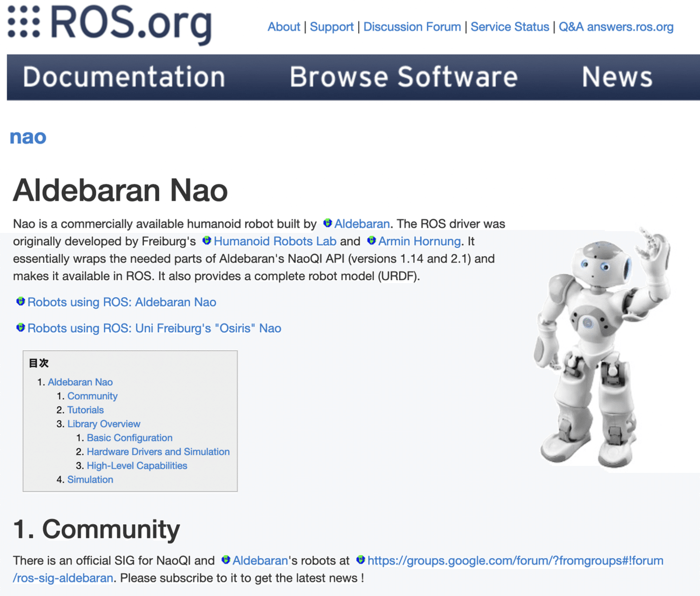This screenshot has height=596, width=700.
Task: Click globe icon before groups.google.com URL
Action: (x=360, y=560)
